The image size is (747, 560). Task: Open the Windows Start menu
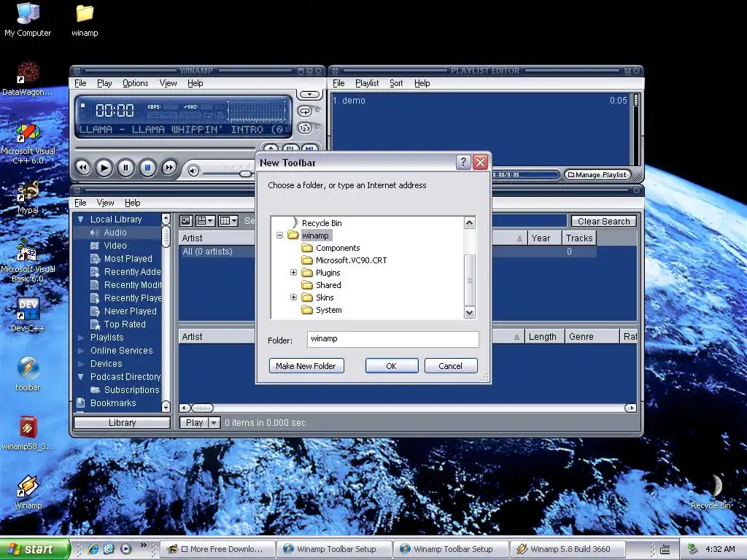(x=35, y=549)
